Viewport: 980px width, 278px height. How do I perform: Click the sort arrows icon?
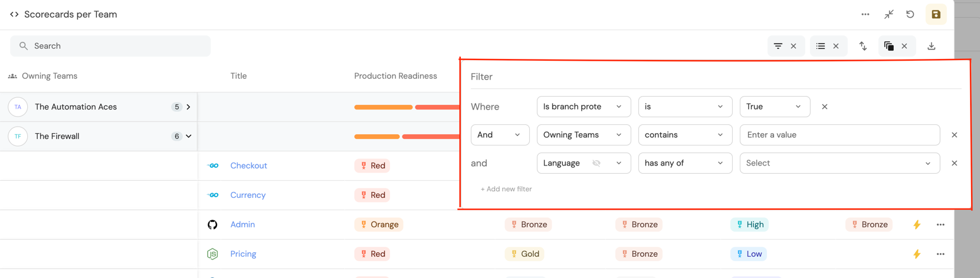(x=863, y=46)
